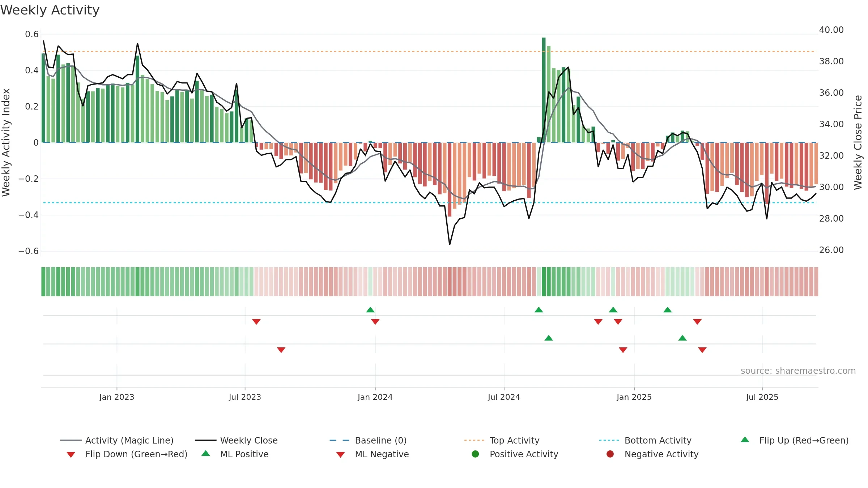This screenshot has width=868, height=488.
Task: Click the Negative Activity legend entry
Action: point(652,454)
